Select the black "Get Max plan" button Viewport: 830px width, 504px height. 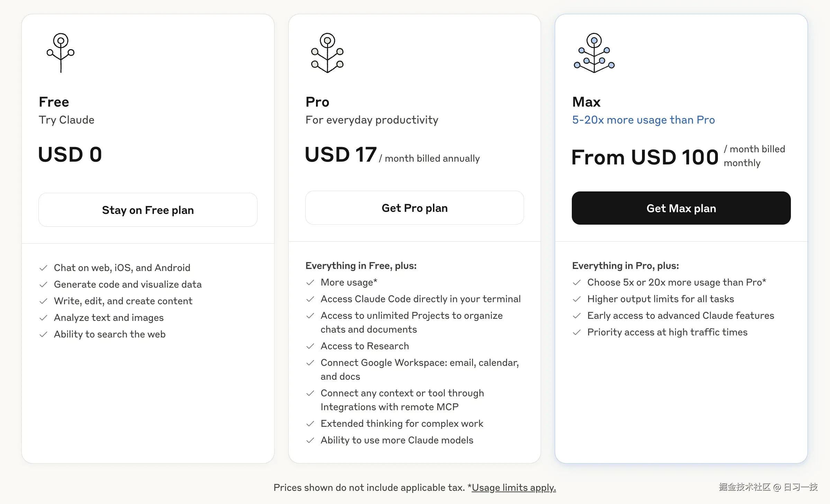click(681, 208)
